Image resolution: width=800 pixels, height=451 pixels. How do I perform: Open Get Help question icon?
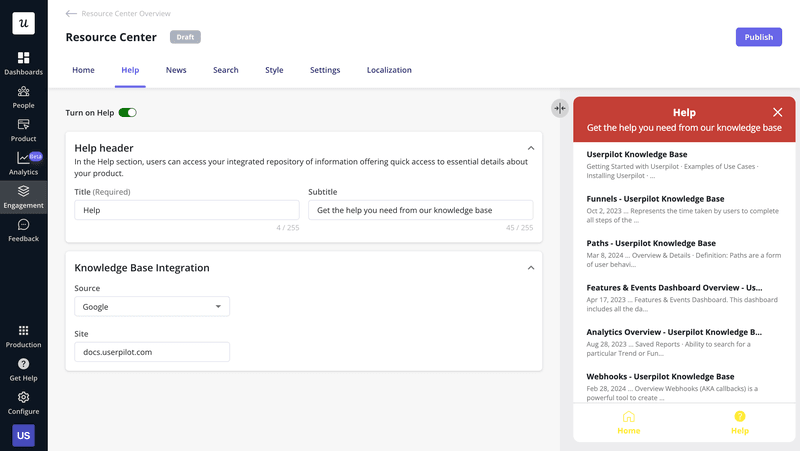click(23, 369)
